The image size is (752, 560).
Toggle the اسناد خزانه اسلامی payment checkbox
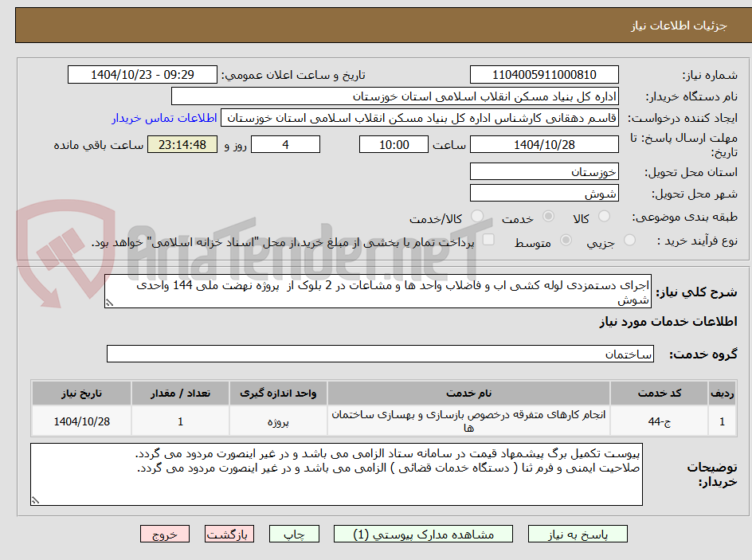point(488,239)
